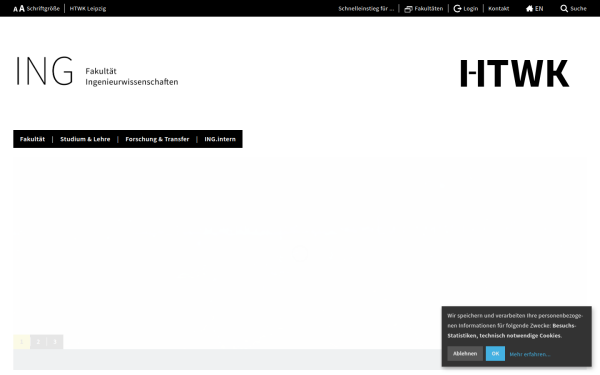This screenshot has height=375, width=600.
Task: Open the ING.intern menu item
Action: point(220,139)
